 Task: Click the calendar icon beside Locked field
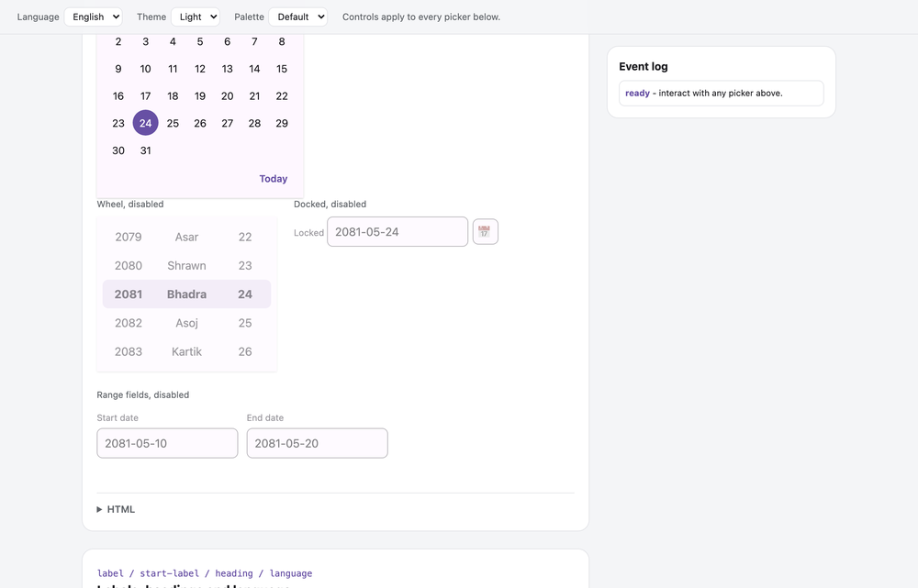[485, 232]
